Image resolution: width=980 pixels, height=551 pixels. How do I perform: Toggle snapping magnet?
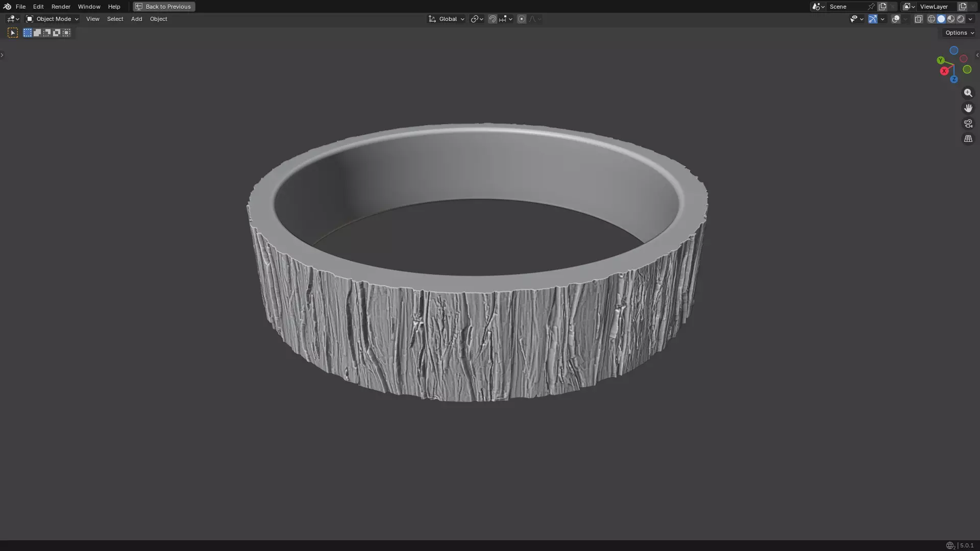pyautogui.click(x=492, y=19)
